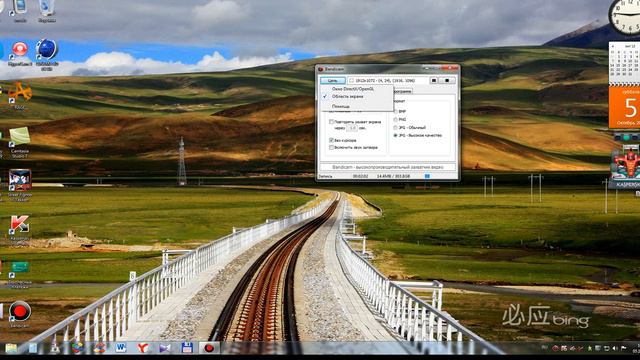Viewport: 640px width, 360px height.
Task: Open the Bandicam desktop shortcut
Action: coord(19,314)
